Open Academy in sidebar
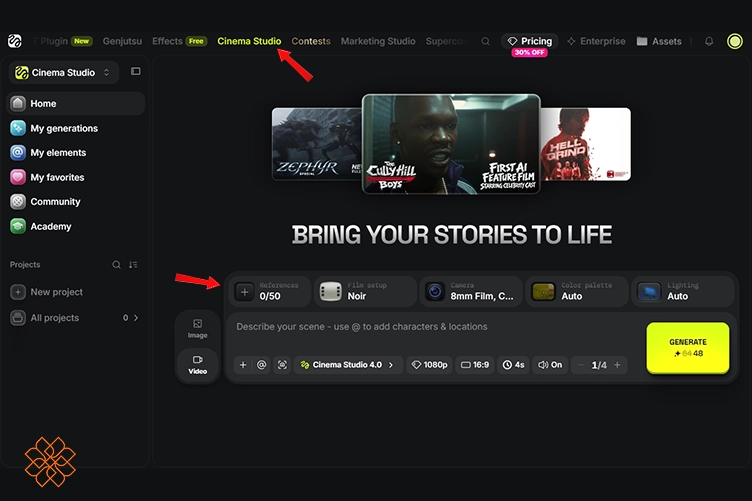 (76, 226)
